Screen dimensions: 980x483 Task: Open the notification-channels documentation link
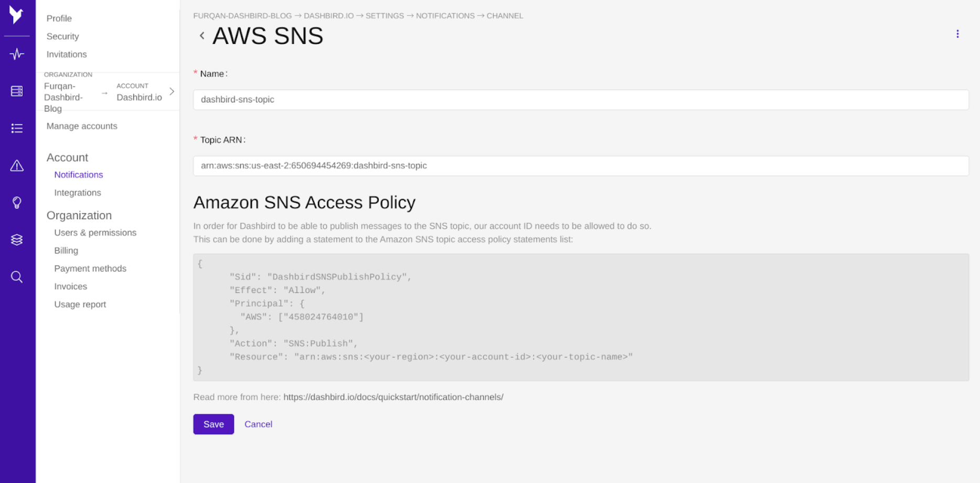(393, 397)
